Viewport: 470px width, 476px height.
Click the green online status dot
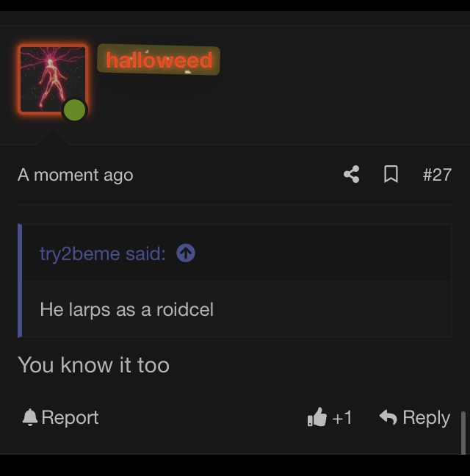coord(74,110)
